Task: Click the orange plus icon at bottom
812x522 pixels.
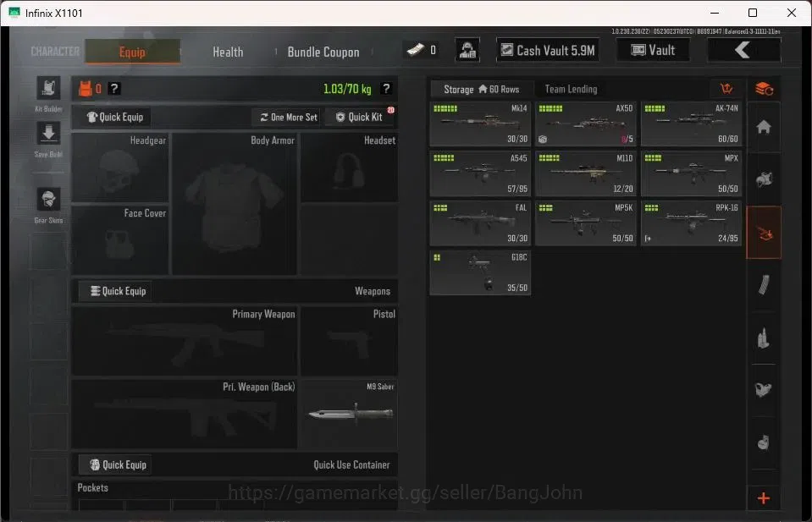Action: pyautogui.click(x=764, y=498)
